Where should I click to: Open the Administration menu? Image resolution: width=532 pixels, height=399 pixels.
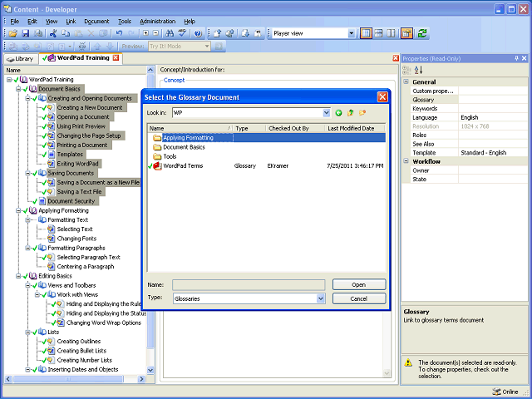pos(157,21)
